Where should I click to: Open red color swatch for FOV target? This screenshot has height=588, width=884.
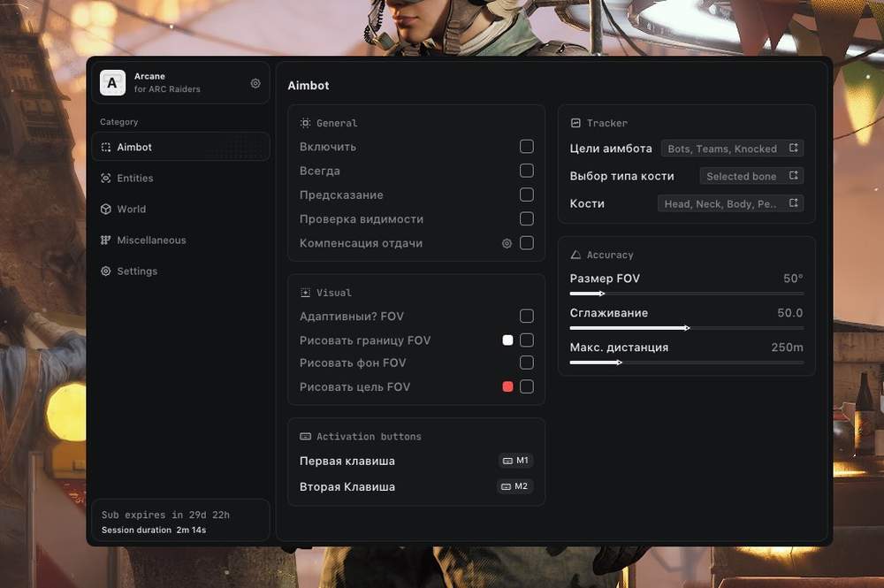[508, 386]
